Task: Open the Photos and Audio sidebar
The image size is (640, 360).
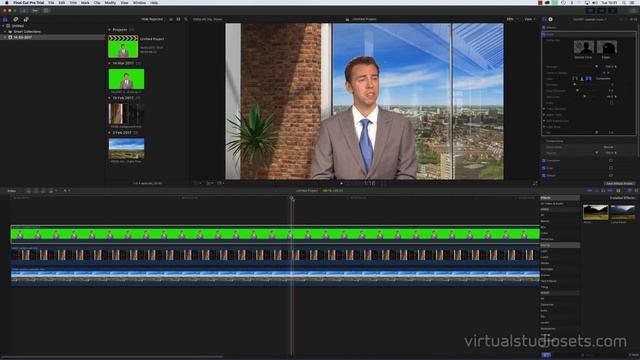Action: 16,19
